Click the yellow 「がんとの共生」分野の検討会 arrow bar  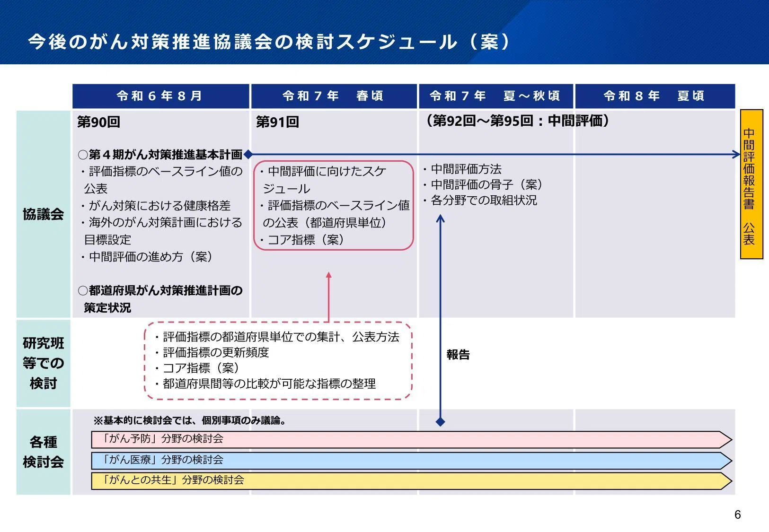(411, 481)
